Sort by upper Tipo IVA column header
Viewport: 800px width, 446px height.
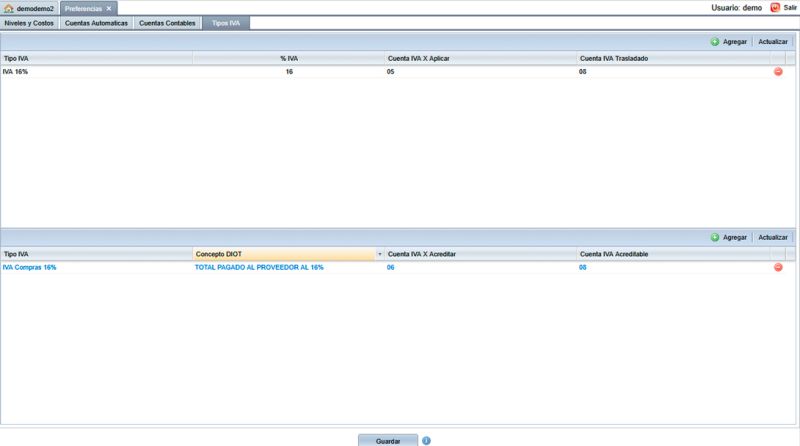[96, 59]
